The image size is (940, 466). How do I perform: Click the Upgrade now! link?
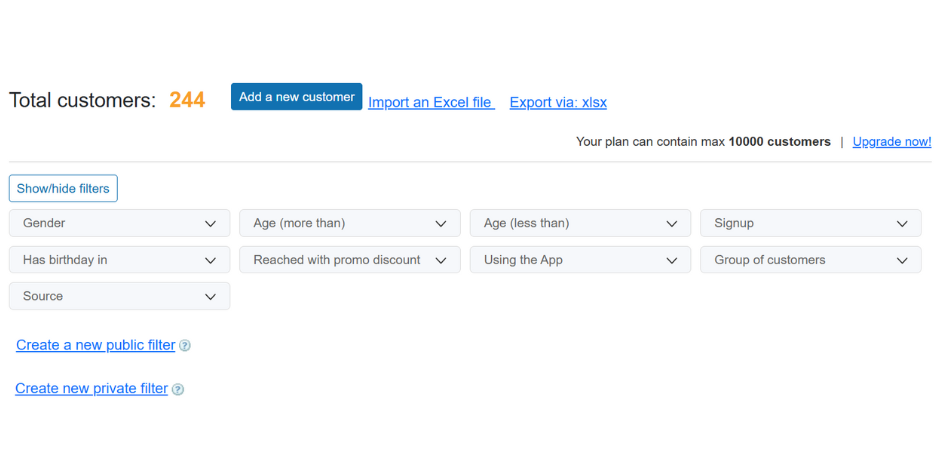click(891, 142)
